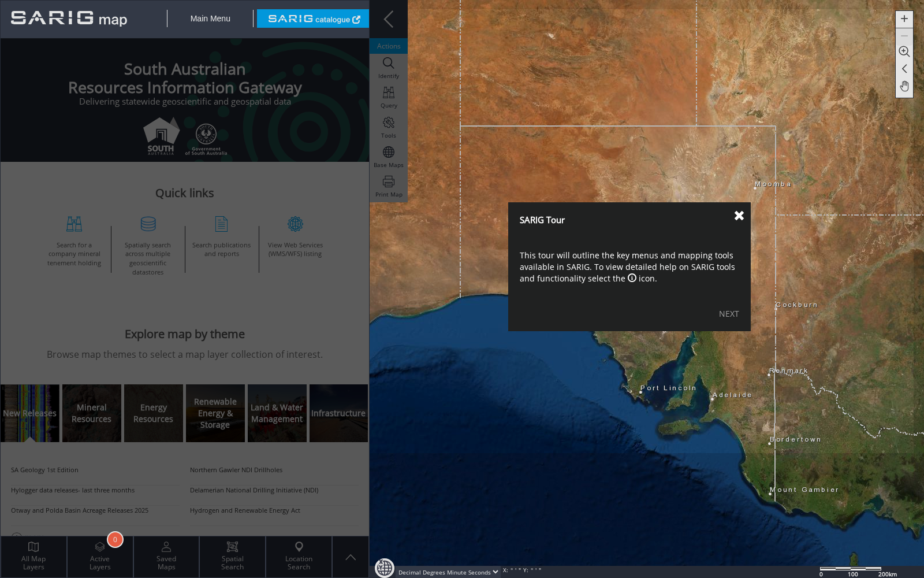This screenshot has height=578, width=924.
Task: Click the Bordertown map label
Action: click(795, 439)
